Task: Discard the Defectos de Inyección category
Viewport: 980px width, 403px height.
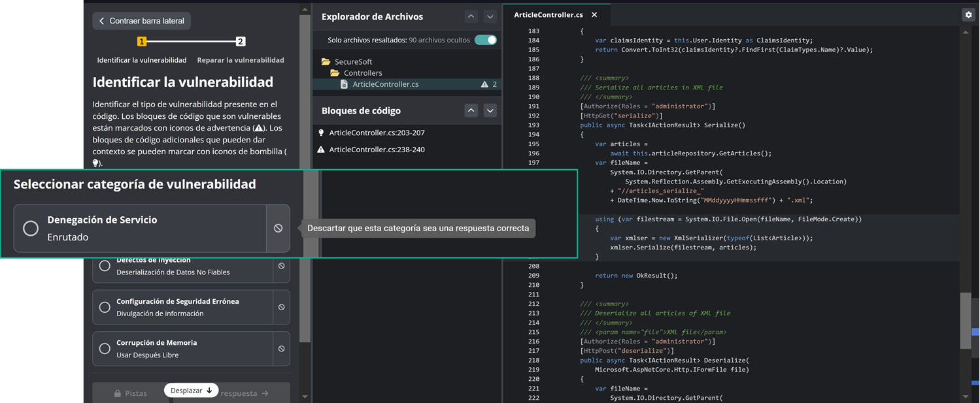Action: (x=281, y=266)
